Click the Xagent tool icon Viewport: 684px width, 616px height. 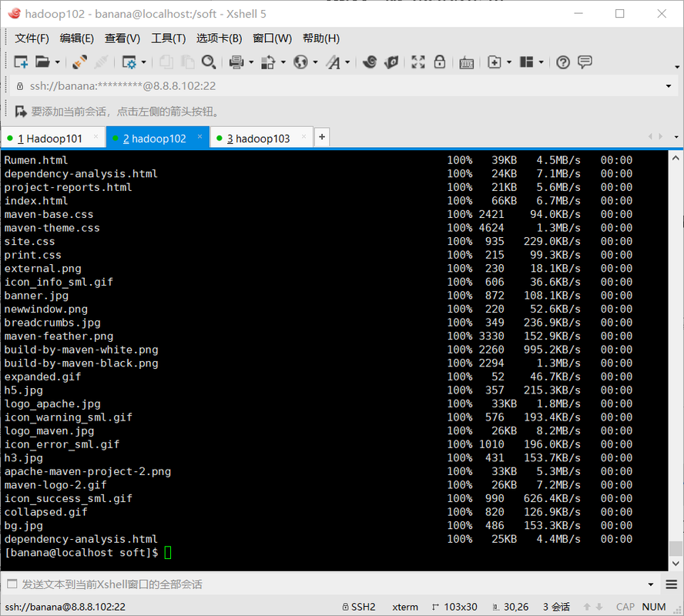coord(391,62)
